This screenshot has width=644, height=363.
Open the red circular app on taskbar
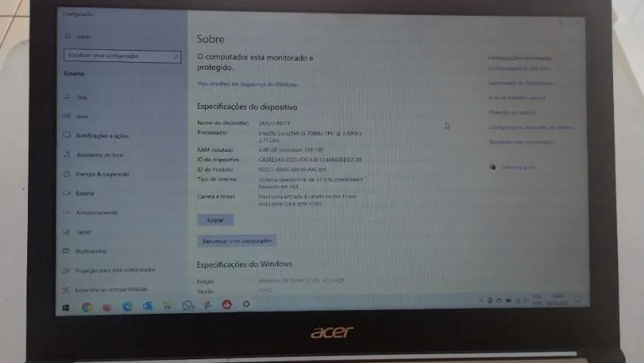tap(227, 304)
